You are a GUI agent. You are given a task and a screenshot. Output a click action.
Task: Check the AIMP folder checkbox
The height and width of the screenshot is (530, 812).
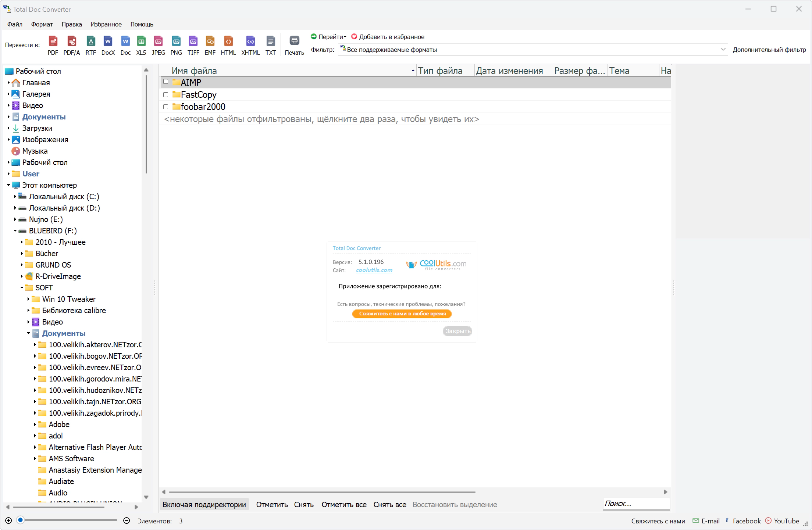tap(166, 82)
